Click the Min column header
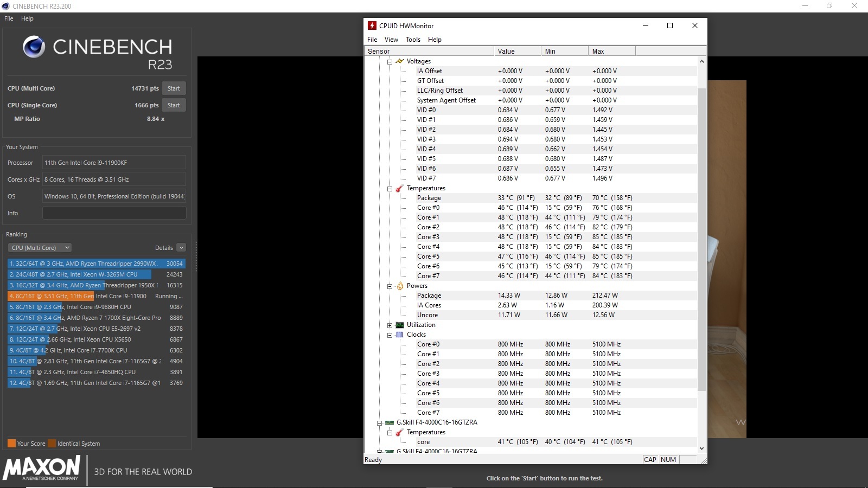 (565, 51)
